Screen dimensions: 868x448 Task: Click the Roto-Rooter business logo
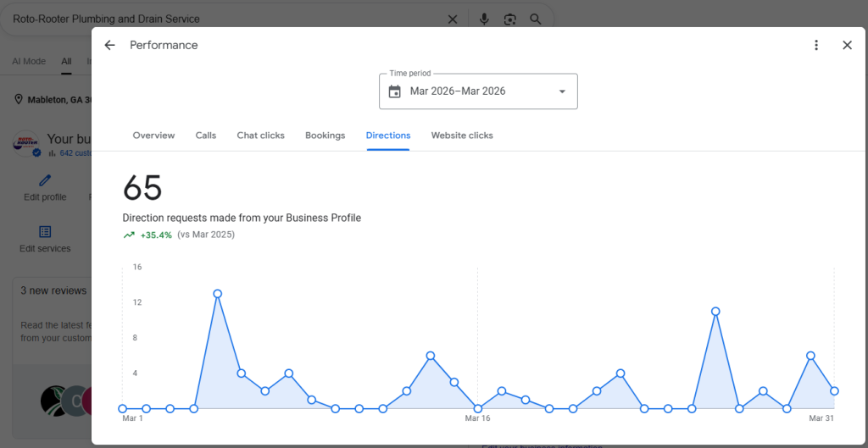26,143
